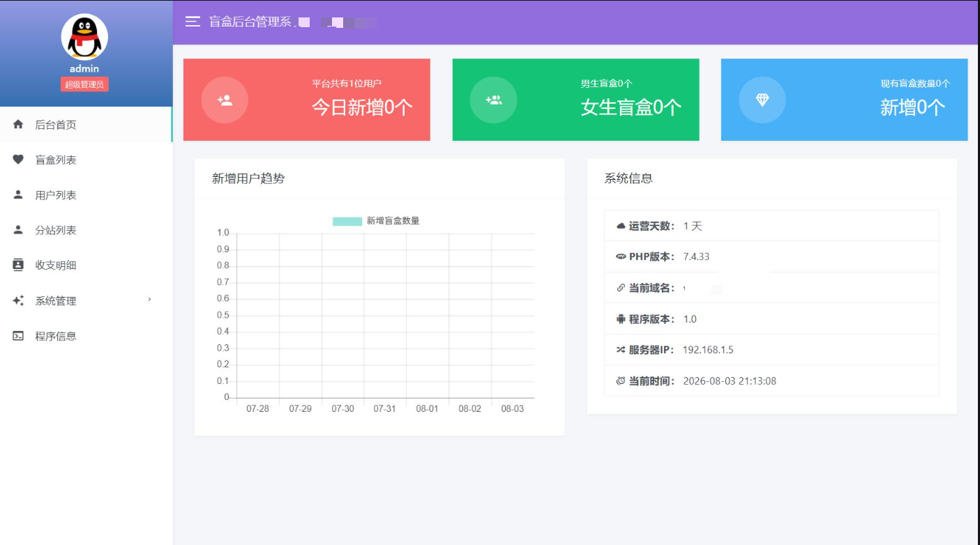980x545 pixels.
Task: Click the 08-03 chart axis label
Action: pyautogui.click(x=513, y=408)
